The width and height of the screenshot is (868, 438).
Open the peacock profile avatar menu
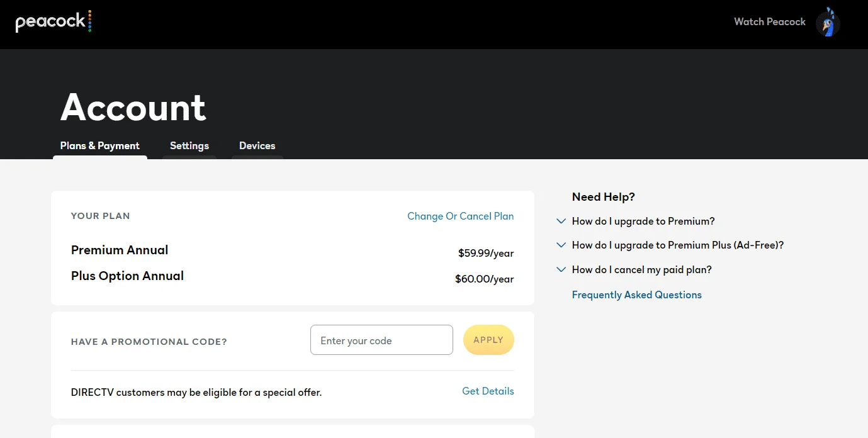click(828, 22)
